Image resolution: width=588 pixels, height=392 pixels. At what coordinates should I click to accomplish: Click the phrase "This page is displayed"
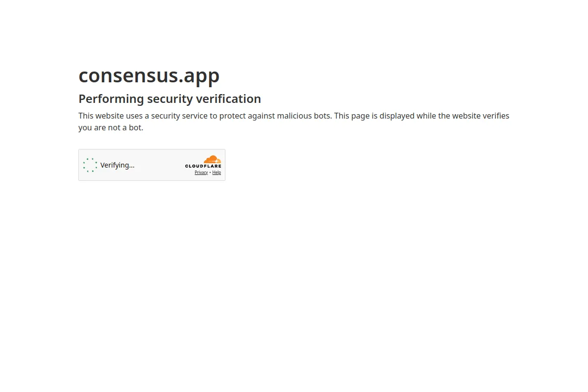pyautogui.click(x=374, y=116)
